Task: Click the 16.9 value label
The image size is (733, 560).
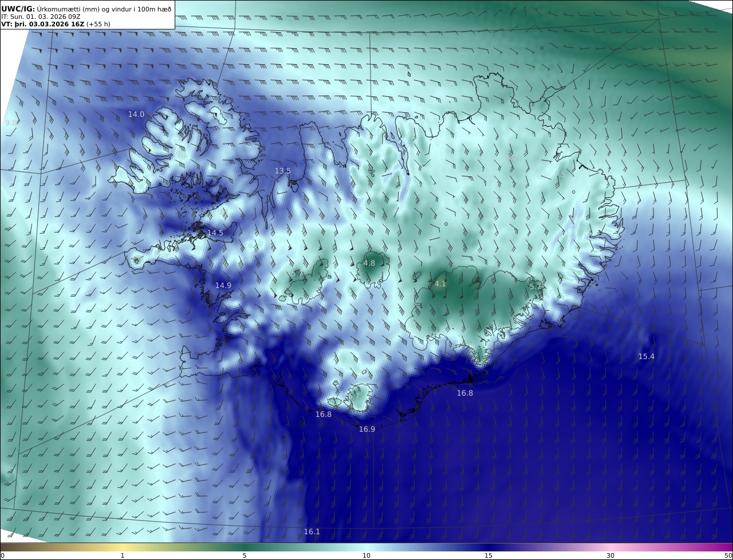Action: 367,429
